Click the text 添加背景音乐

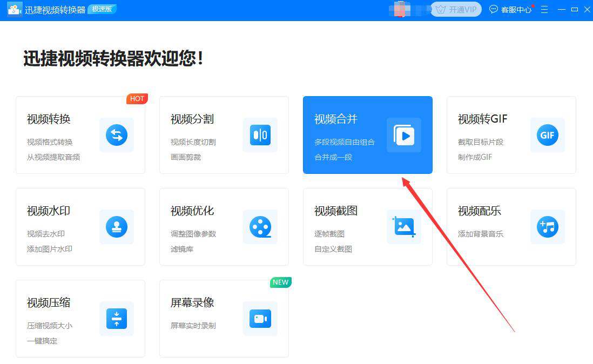pyautogui.click(x=481, y=234)
